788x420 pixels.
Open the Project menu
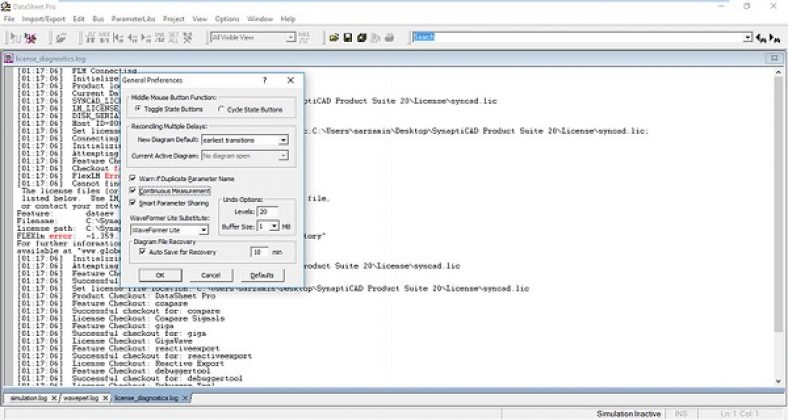click(174, 19)
